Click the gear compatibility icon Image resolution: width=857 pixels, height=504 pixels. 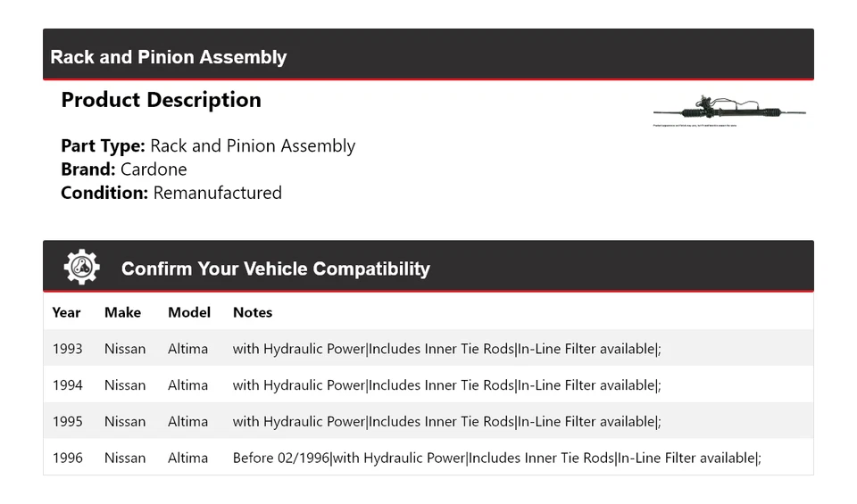coord(81,268)
